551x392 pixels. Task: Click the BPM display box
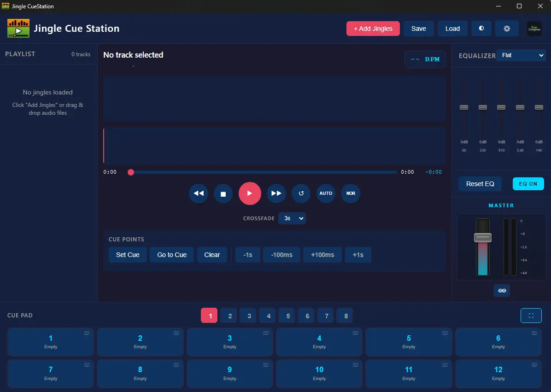425,59
